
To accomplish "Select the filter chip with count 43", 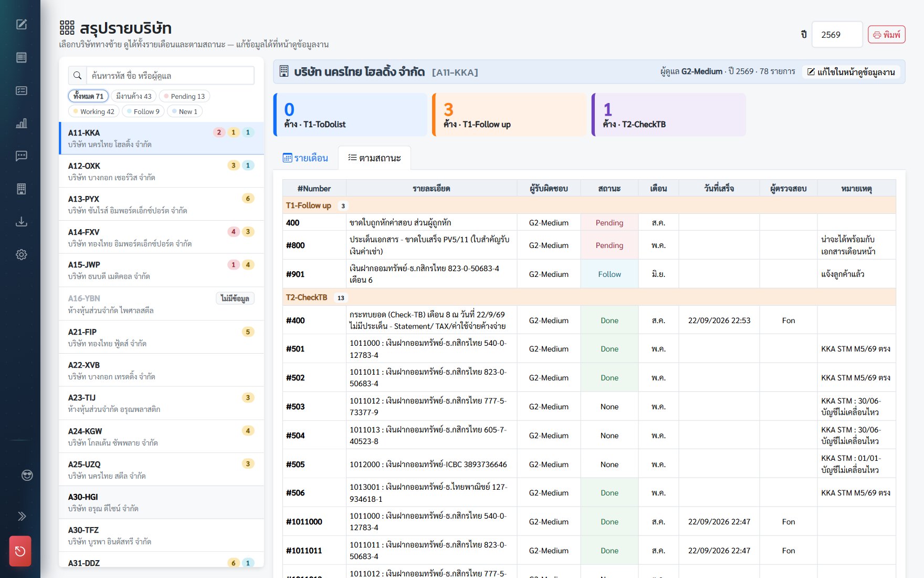I will coord(133,96).
